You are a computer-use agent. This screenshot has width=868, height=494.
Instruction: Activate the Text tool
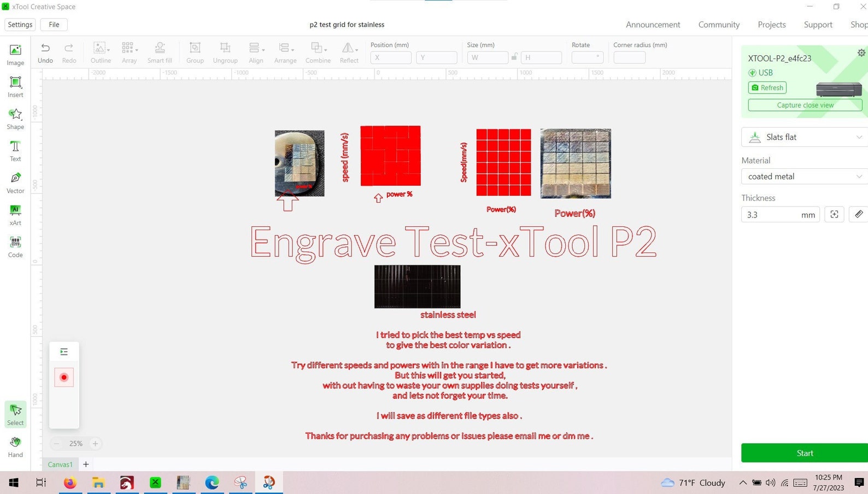(15, 151)
